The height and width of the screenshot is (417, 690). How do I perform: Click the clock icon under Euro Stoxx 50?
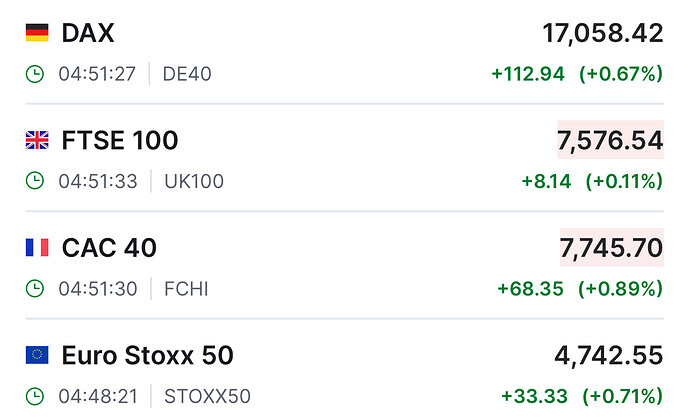click(x=35, y=396)
